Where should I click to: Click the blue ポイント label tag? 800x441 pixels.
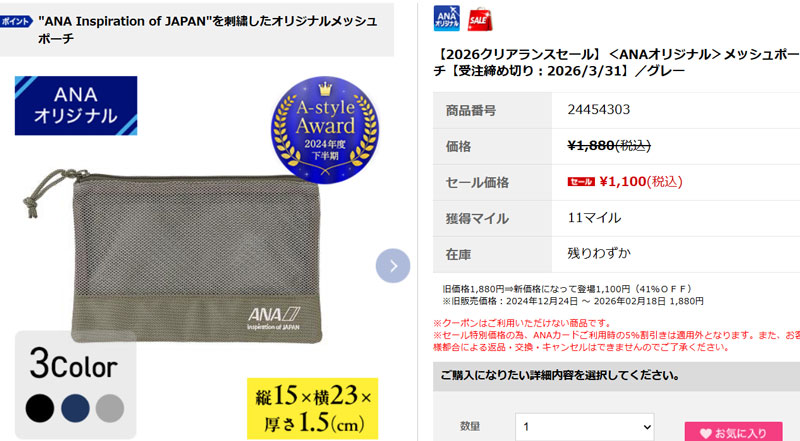[x=16, y=21]
